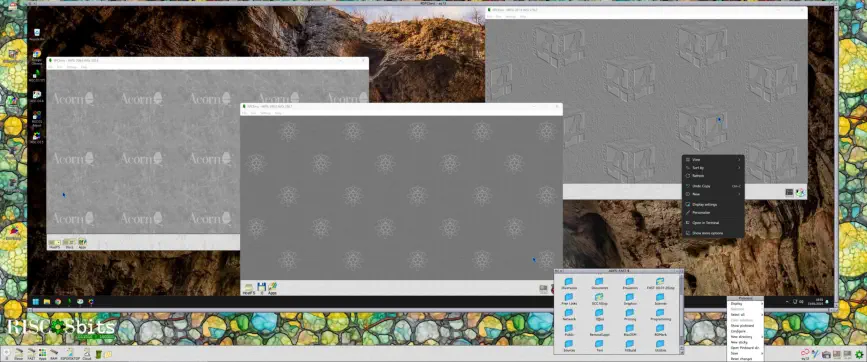This screenshot has height=362, width=867.
Task: Select Open in Terminal menu entry
Action: point(713,223)
